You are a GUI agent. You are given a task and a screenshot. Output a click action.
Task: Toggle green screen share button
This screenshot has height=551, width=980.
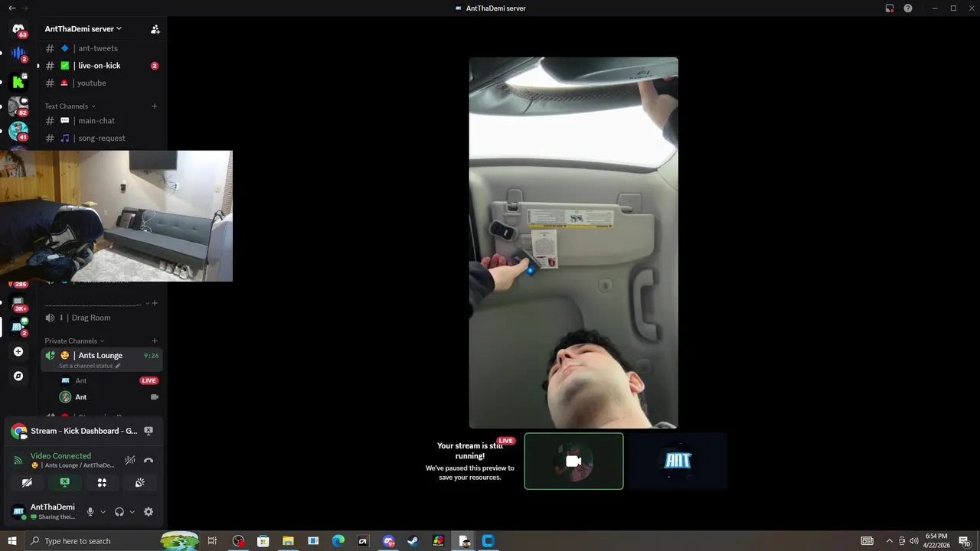[x=64, y=483]
